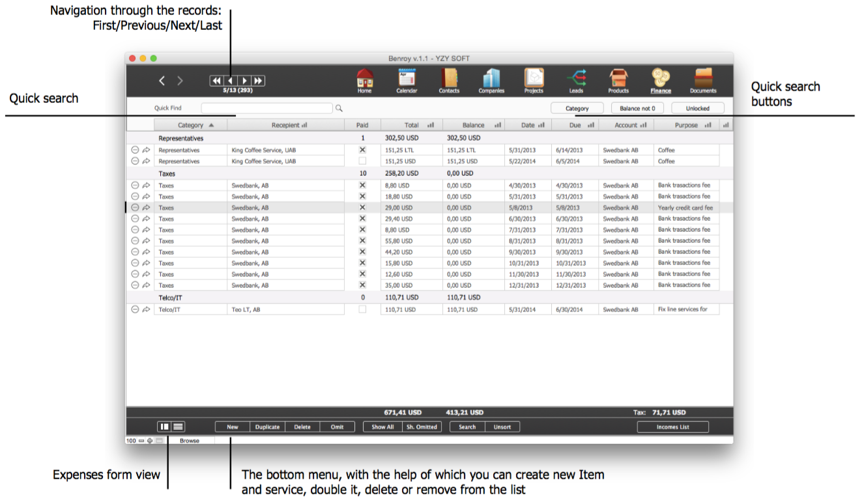Click into the Quick Find search field

(266, 109)
